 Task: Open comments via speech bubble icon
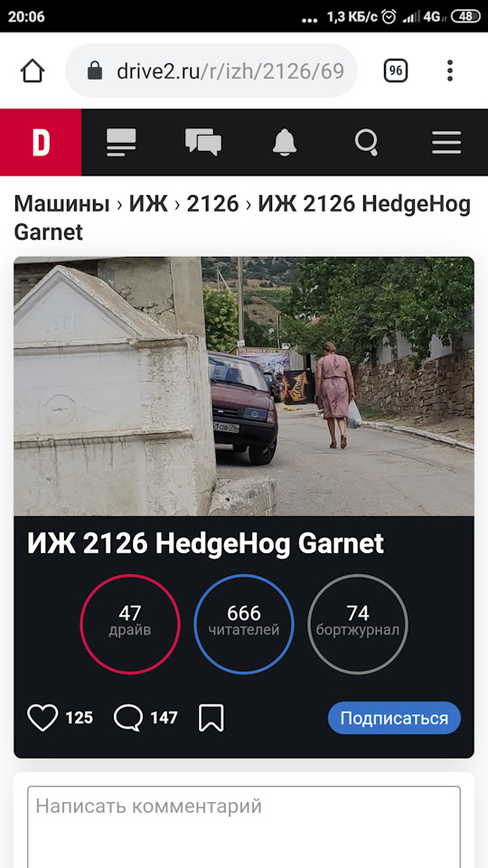[x=127, y=718]
